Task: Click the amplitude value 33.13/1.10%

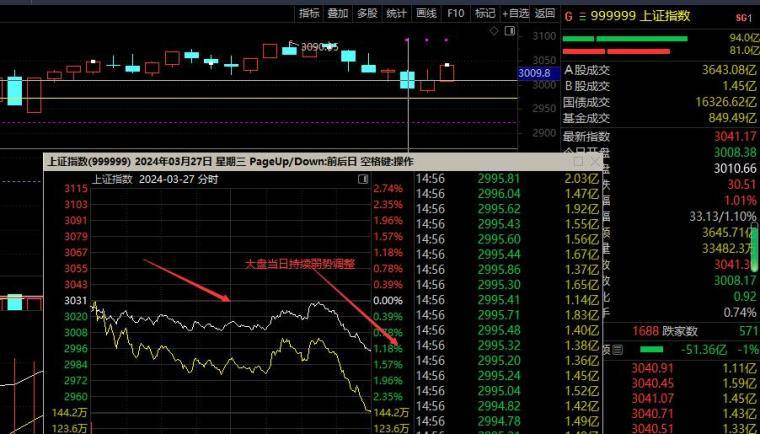Action: point(723,216)
